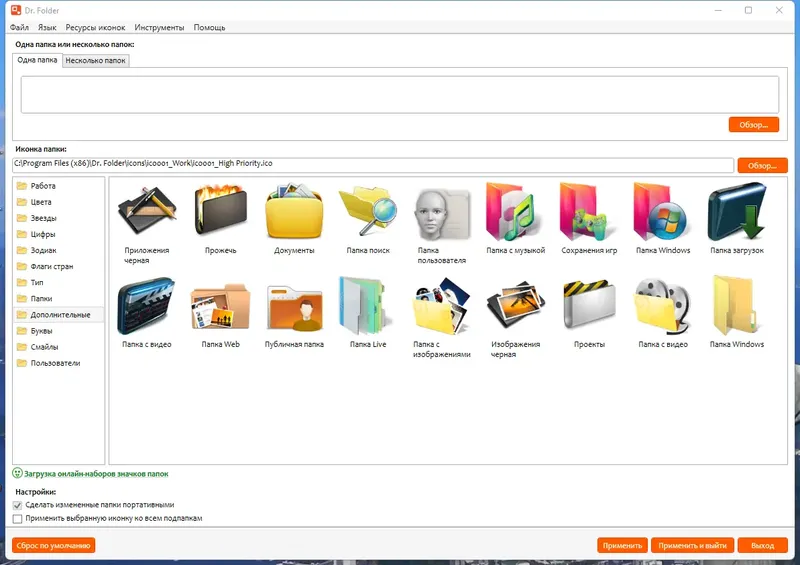Choose the Папка пользователя face icon
The height and width of the screenshot is (565, 800).
pyautogui.click(x=442, y=213)
